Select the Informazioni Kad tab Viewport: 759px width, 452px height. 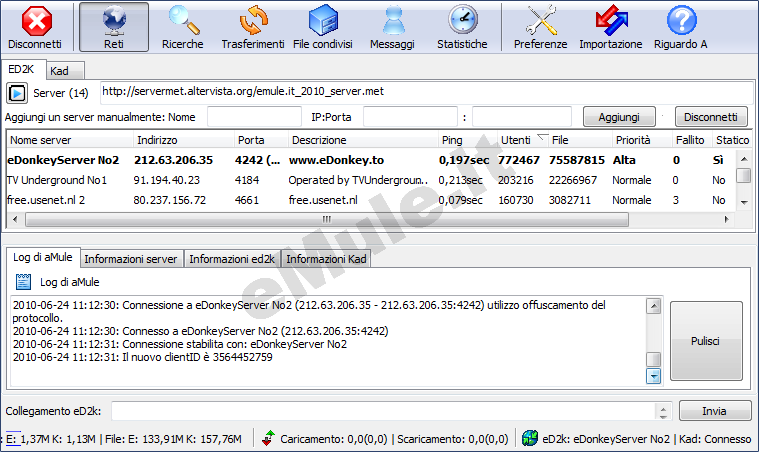(x=326, y=259)
